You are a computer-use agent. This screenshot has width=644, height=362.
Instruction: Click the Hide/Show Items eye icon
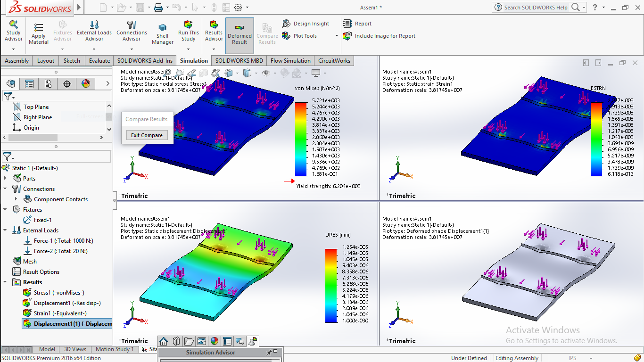click(x=265, y=73)
